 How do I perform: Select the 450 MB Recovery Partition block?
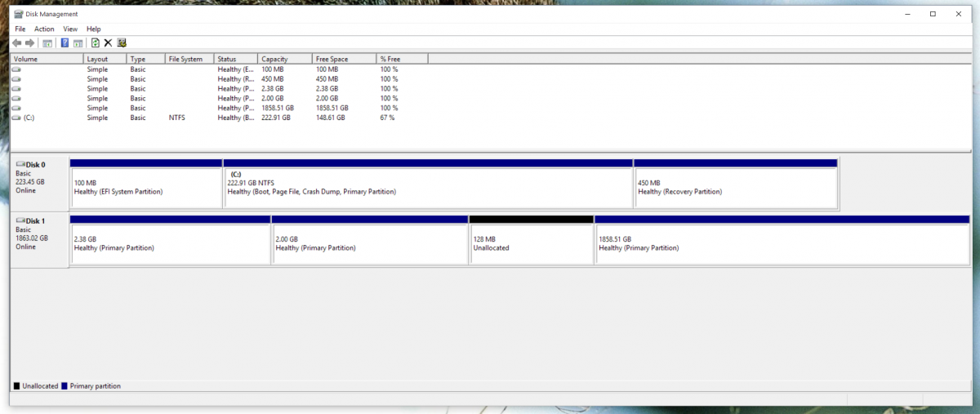click(735, 187)
